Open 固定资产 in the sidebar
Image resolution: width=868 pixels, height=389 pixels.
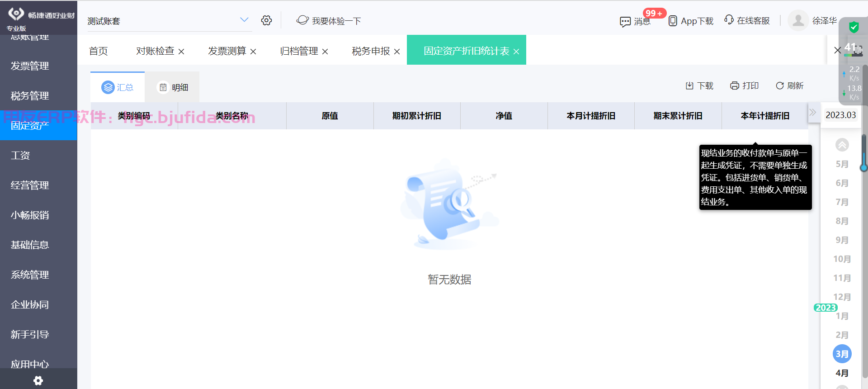click(x=38, y=126)
